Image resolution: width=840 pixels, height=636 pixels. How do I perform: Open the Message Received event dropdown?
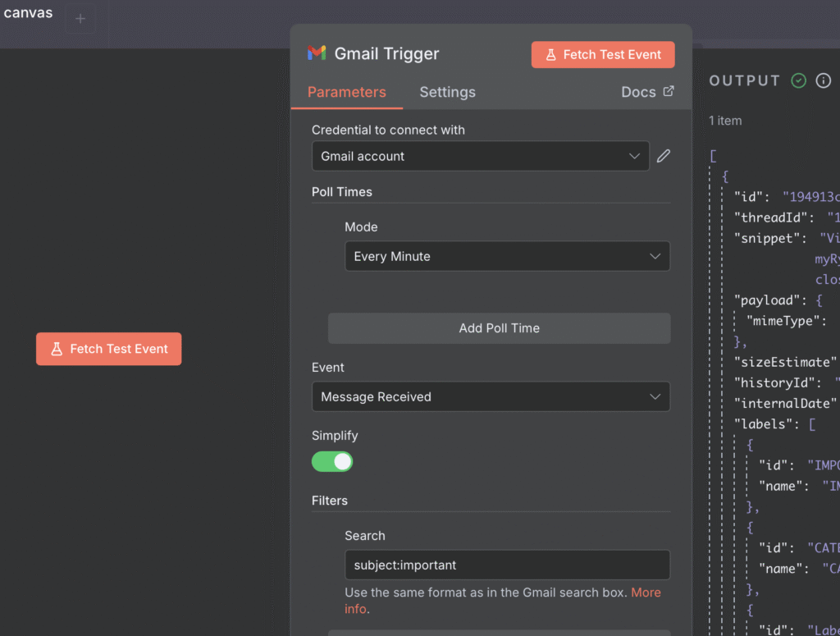491,396
